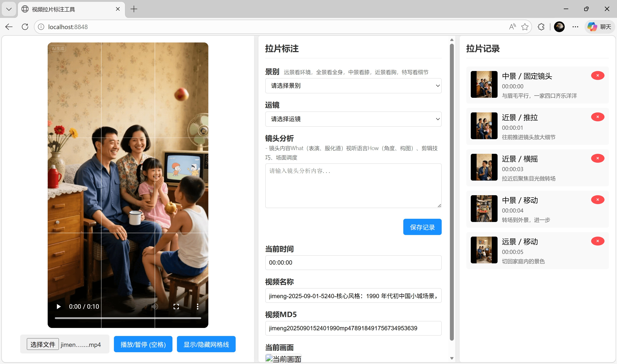Click the 视频名称 input field

pos(353,296)
